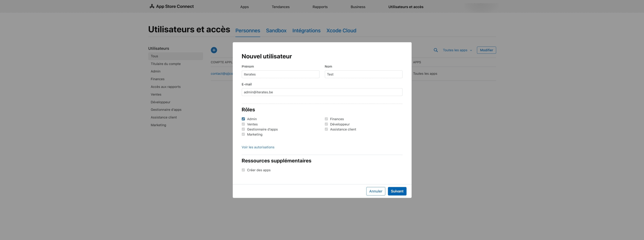Viewport: 644px width, 240px height.
Task: Open the contact@ account email link
Action: [x=222, y=74]
